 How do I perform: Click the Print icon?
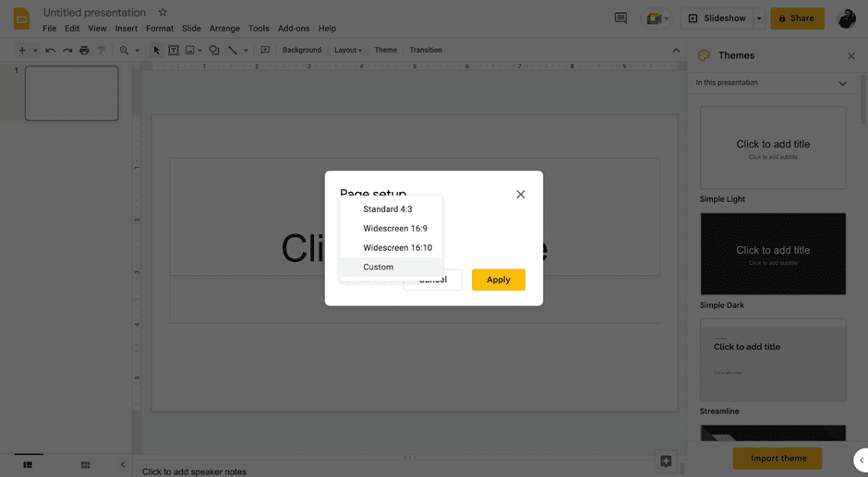84,50
